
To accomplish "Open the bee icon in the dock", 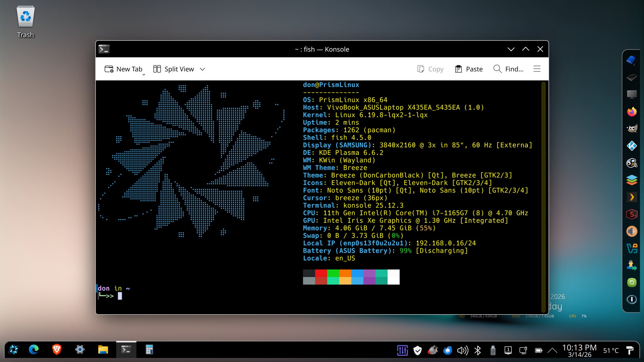I will click(x=631, y=163).
